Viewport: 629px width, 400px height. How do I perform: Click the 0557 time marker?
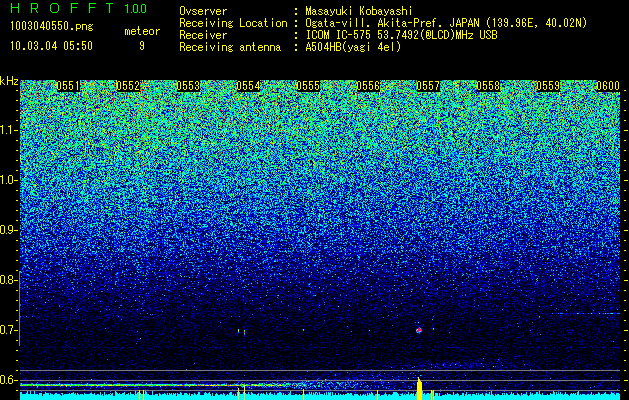428,86
